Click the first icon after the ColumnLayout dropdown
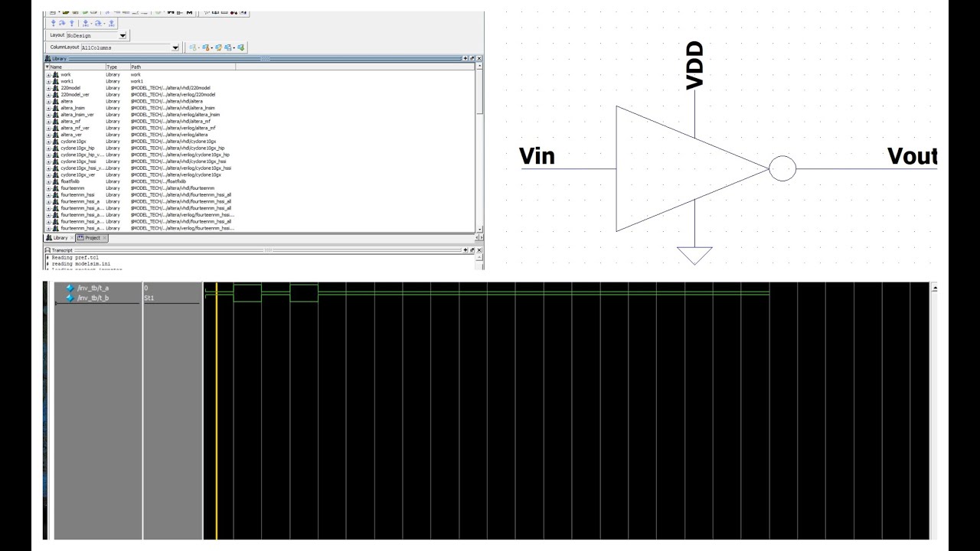The width and height of the screenshot is (980, 551). [x=192, y=47]
